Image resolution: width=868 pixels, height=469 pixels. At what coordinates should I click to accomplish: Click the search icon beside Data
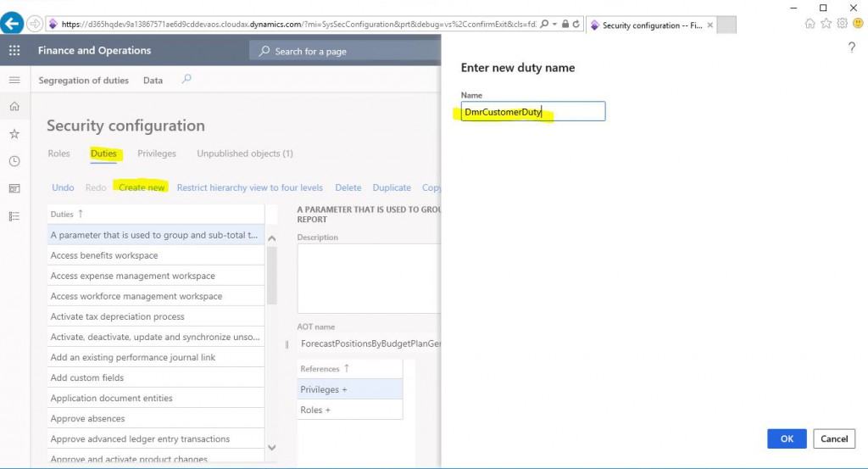pyautogui.click(x=187, y=80)
